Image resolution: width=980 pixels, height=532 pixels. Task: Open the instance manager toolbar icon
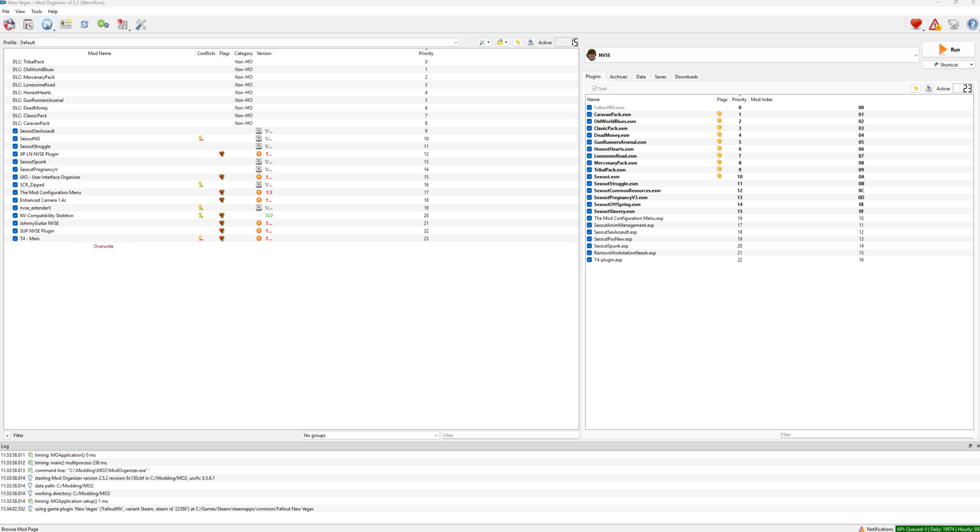point(10,24)
